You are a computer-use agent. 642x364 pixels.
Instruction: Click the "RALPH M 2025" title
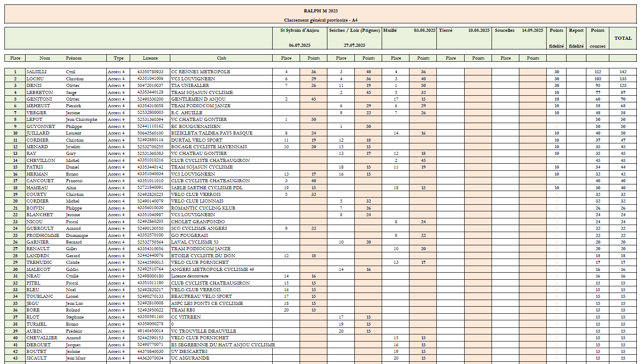coord(321,11)
